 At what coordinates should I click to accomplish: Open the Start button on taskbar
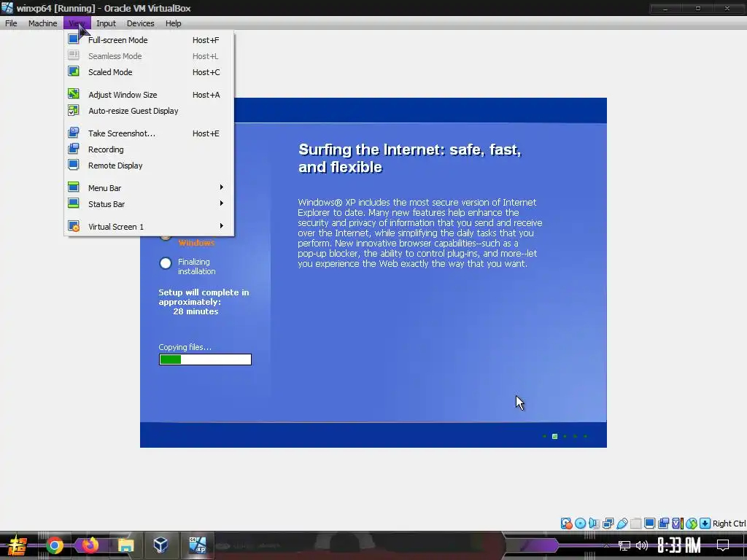18,545
